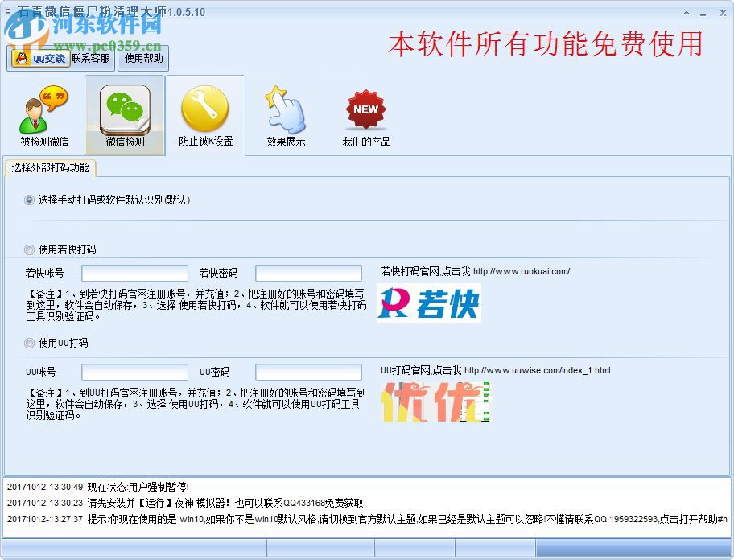Open 效果展示 via the hand icon
The image size is (734, 560).
pyautogui.click(x=287, y=109)
